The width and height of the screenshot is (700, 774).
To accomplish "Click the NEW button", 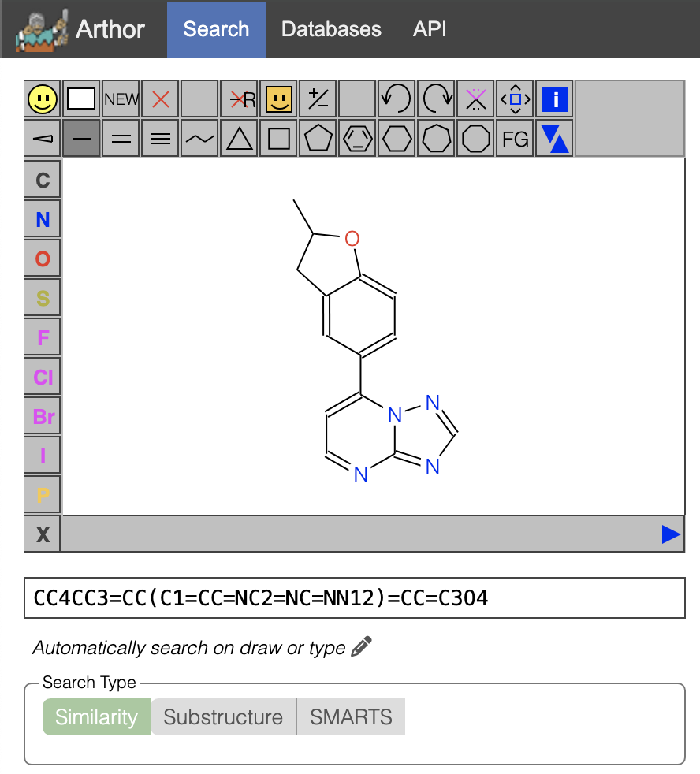I will (121, 99).
